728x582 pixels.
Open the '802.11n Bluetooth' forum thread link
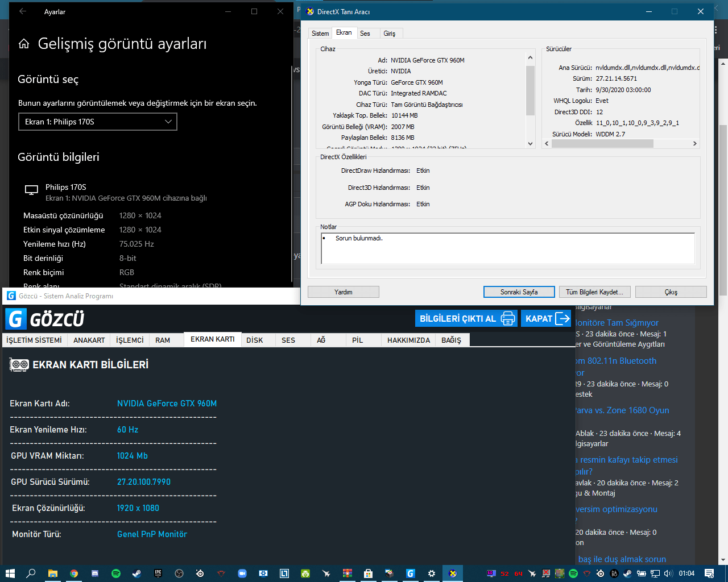[x=616, y=361]
